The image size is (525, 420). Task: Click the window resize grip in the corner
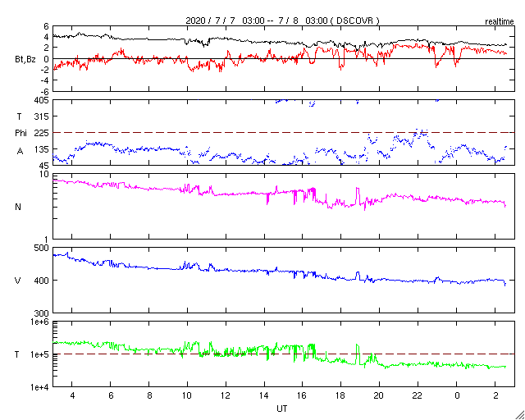(519, 414)
